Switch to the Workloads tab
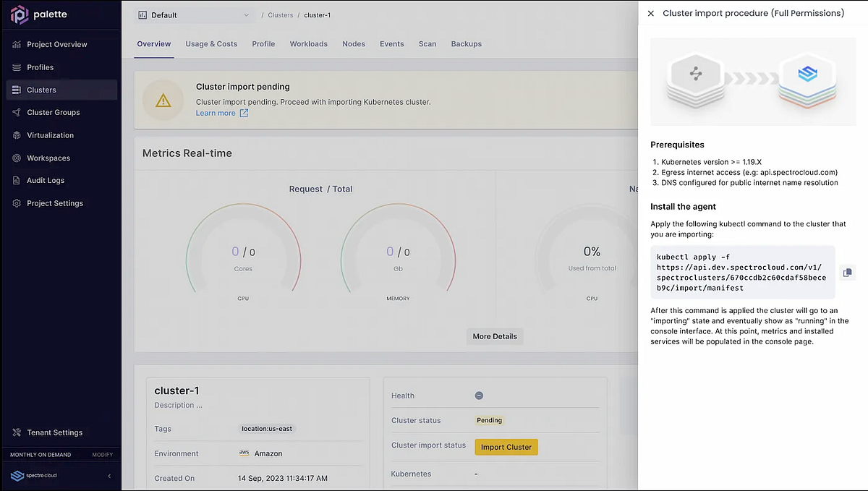 click(308, 44)
